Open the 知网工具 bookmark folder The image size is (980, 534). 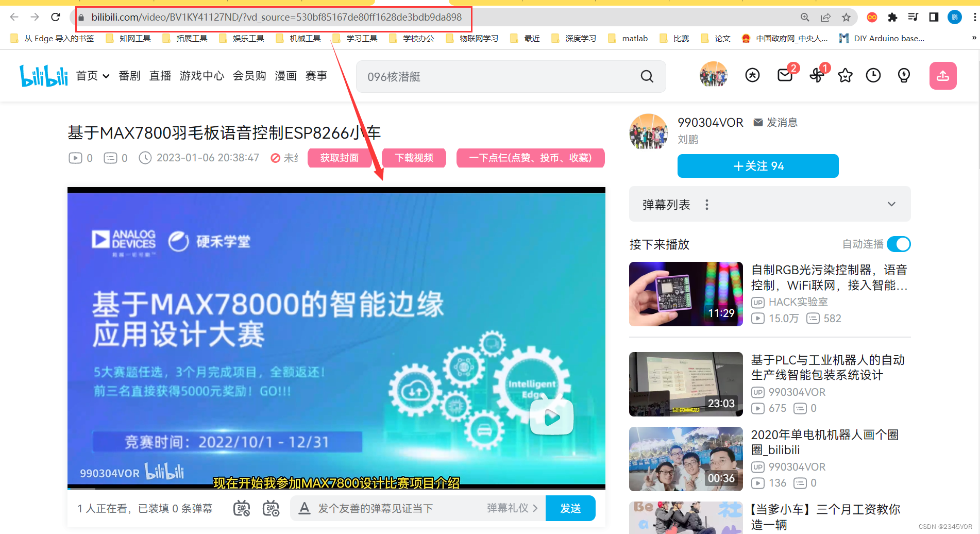click(x=128, y=38)
